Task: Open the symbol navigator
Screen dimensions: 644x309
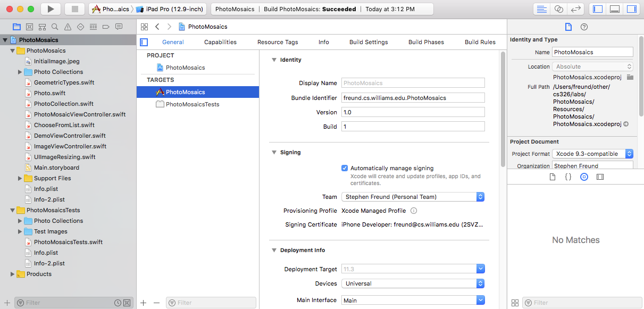Action: (x=42, y=27)
